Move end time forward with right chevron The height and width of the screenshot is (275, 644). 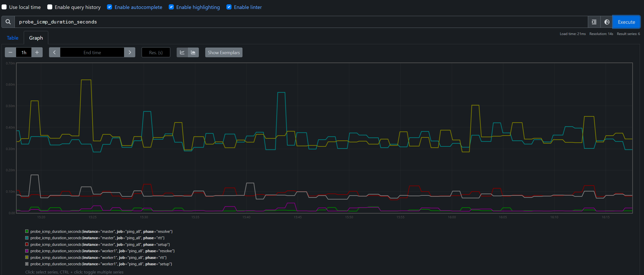click(130, 52)
